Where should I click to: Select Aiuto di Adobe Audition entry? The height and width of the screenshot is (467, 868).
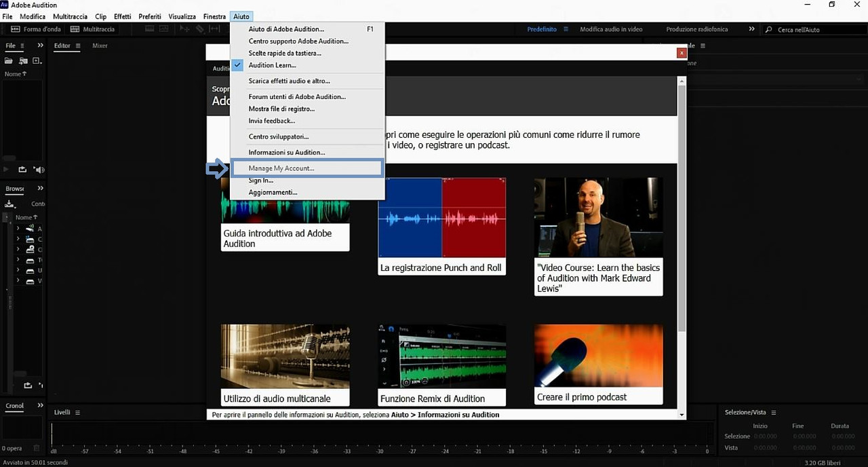point(307,29)
